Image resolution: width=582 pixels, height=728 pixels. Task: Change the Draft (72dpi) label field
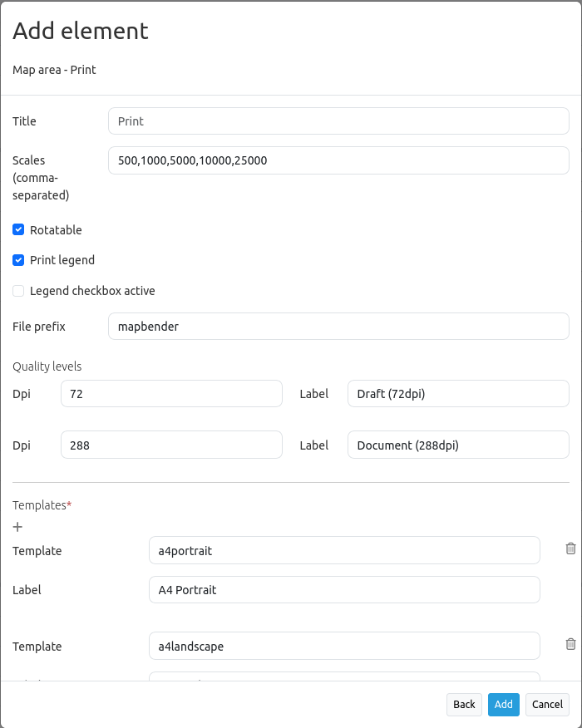458,394
